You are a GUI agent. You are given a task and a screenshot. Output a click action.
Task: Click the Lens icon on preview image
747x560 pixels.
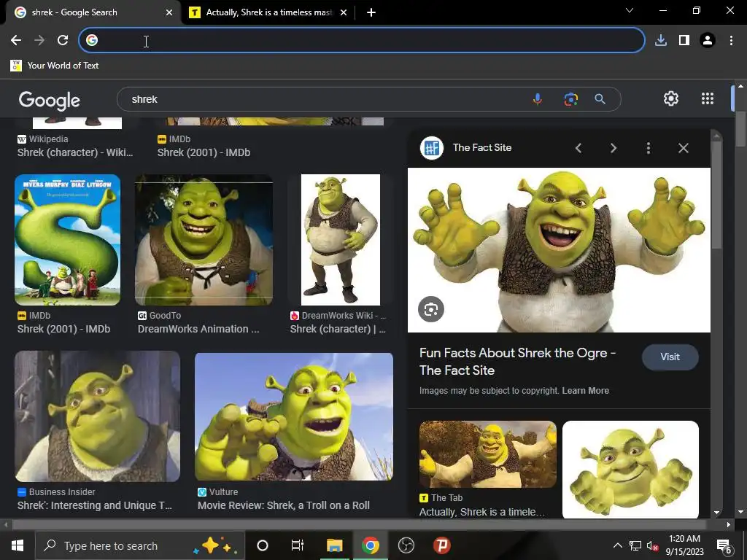[x=431, y=309]
